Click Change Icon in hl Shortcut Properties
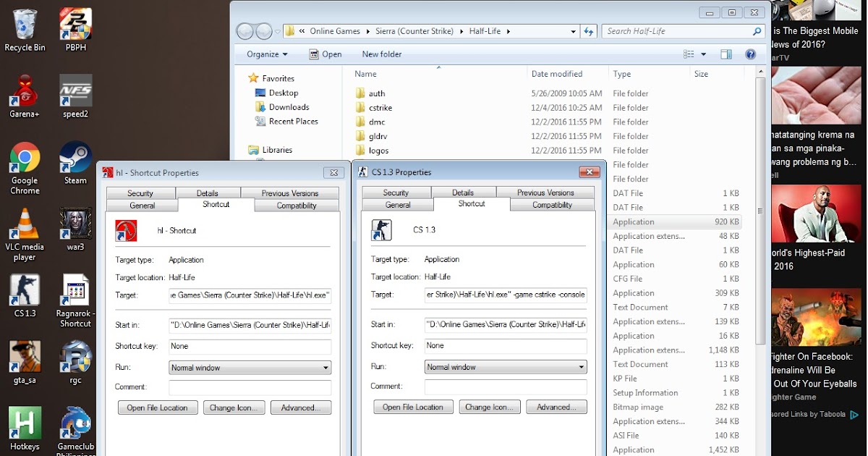Screen dimensions: 868x456 pos(234,408)
